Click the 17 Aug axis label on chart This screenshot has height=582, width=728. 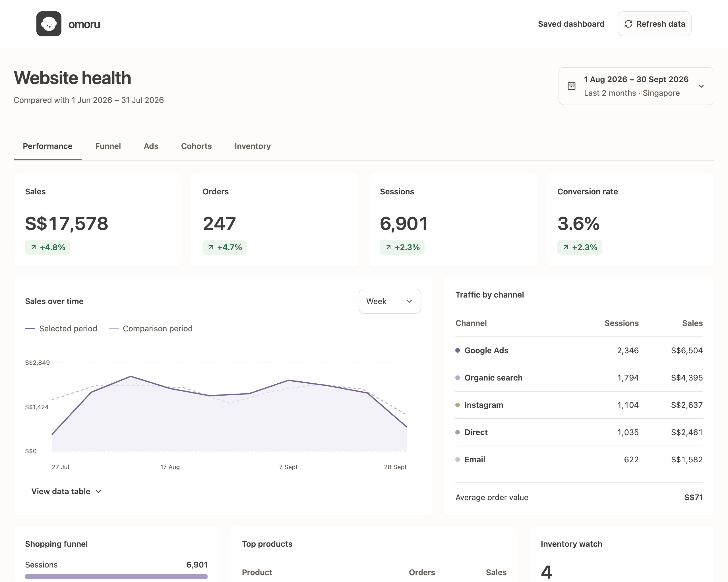point(170,467)
